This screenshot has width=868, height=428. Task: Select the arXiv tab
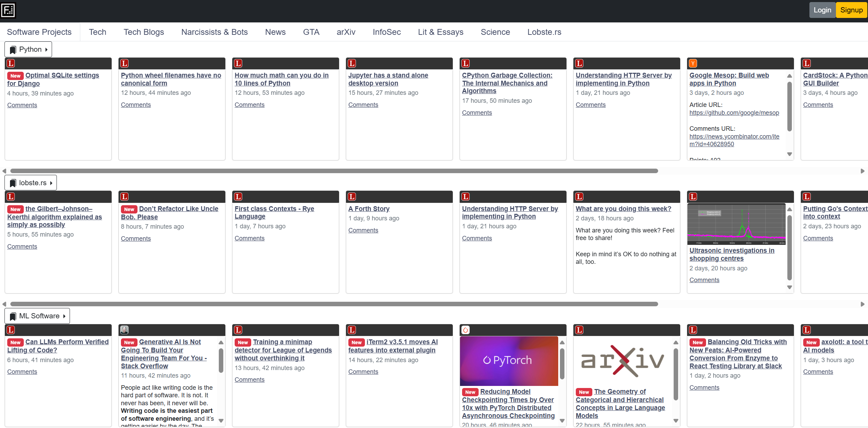click(x=344, y=32)
